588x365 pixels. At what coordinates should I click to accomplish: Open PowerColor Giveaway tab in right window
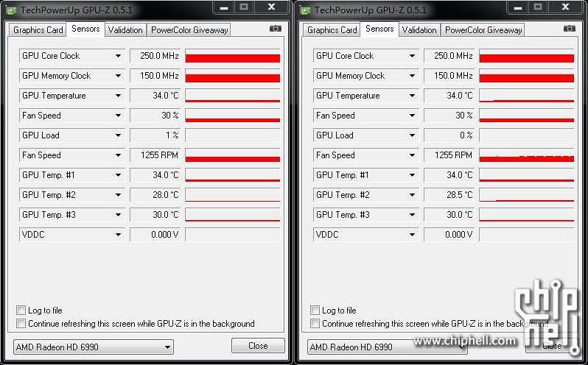pos(483,30)
